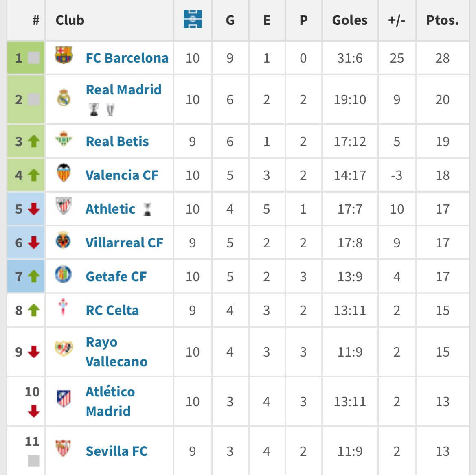Screen dimensions: 476x475
Task: Click the Atlético Madrid club crest
Action: 64,398
